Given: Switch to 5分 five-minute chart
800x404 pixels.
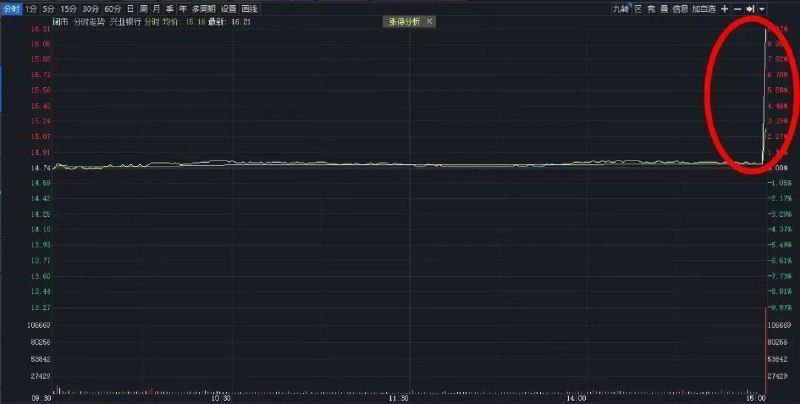Looking at the screenshot, I should tap(48, 8).
